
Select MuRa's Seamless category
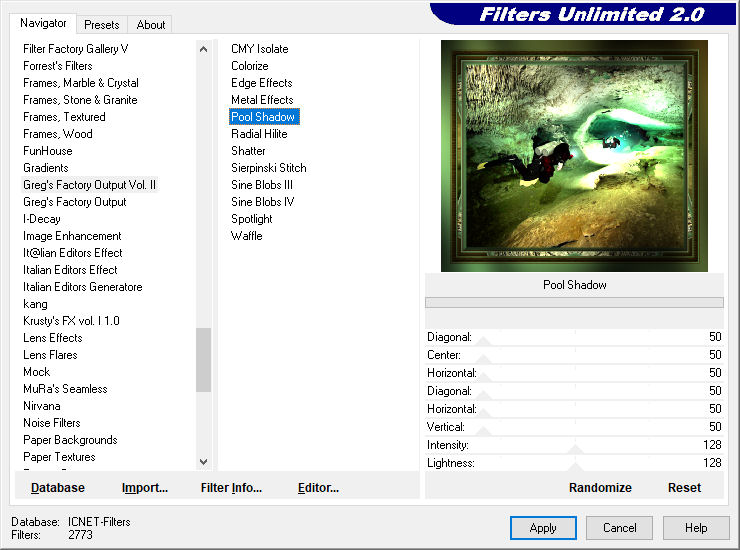coord(65,389)
